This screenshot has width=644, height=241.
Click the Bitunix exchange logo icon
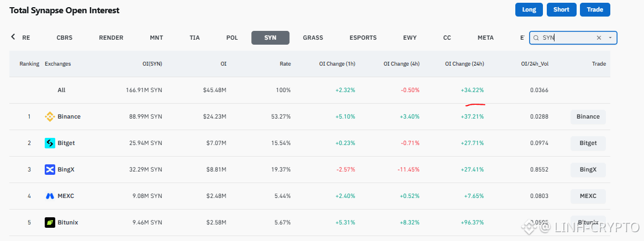(x=50, y=223)
